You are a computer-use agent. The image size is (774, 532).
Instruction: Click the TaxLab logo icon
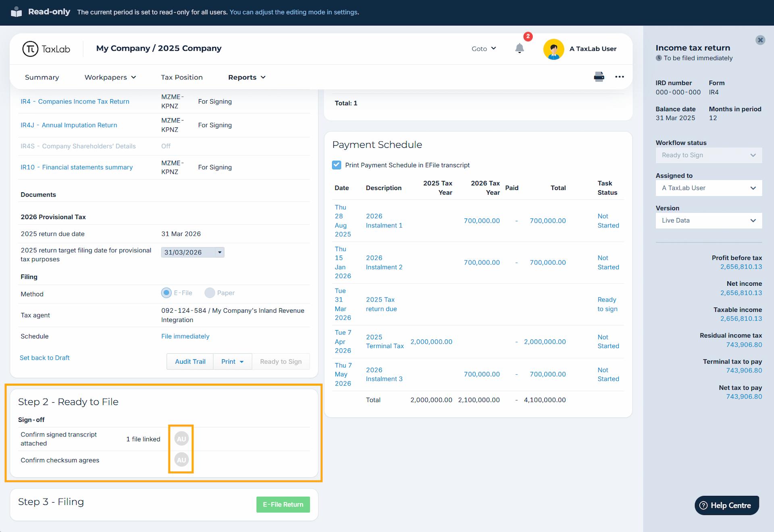(x=30, y=49)
